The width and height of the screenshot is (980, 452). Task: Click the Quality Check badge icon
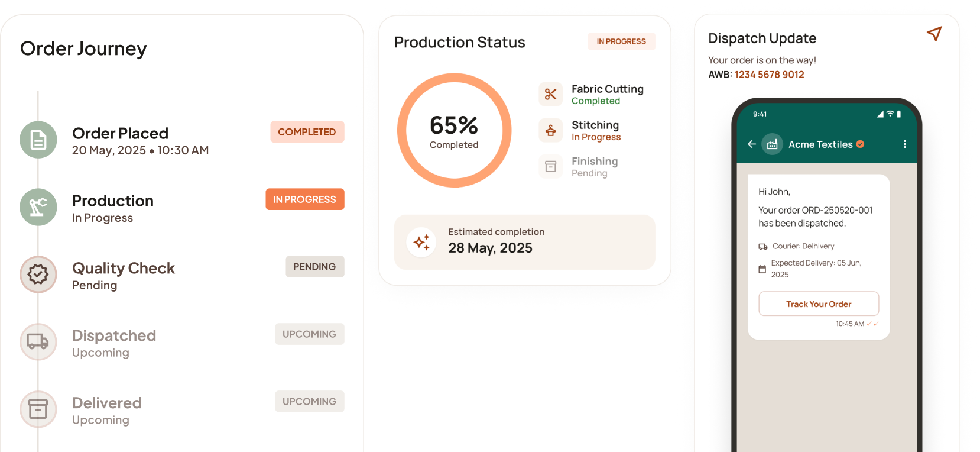coord(38,275)
